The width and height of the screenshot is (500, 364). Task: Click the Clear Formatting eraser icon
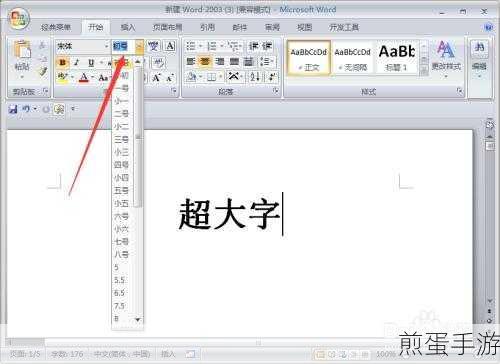coord(158,62)
